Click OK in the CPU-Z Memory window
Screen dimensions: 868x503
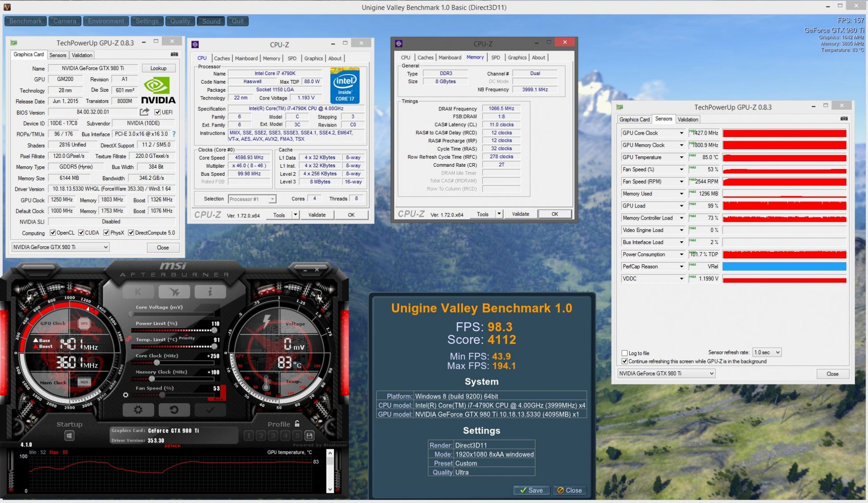coord(555,214)
